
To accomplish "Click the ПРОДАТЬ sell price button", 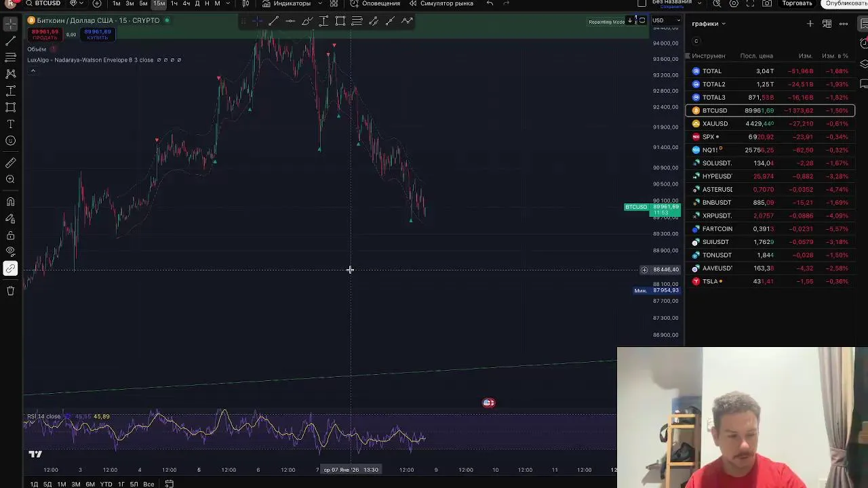I will click(x=45, y=35).
